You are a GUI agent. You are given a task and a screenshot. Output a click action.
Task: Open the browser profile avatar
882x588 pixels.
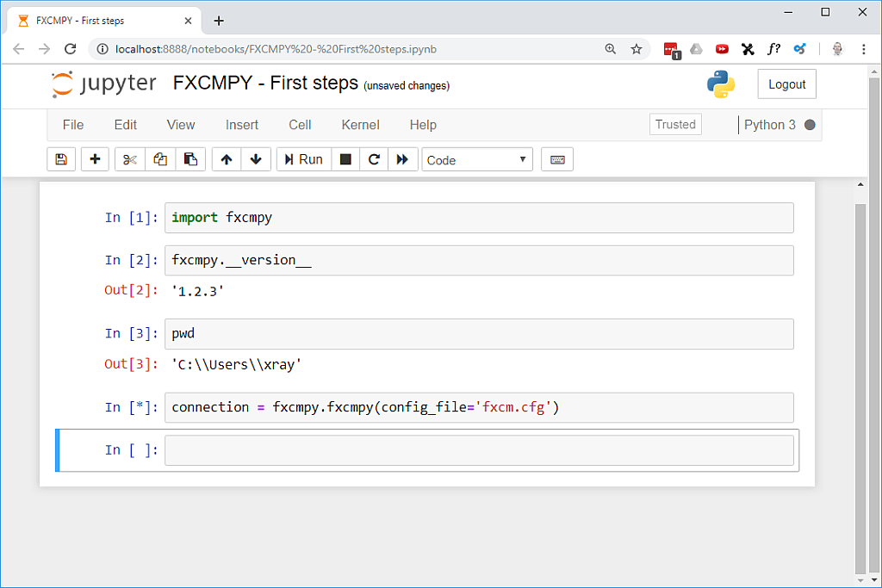[x=837, y=49]
